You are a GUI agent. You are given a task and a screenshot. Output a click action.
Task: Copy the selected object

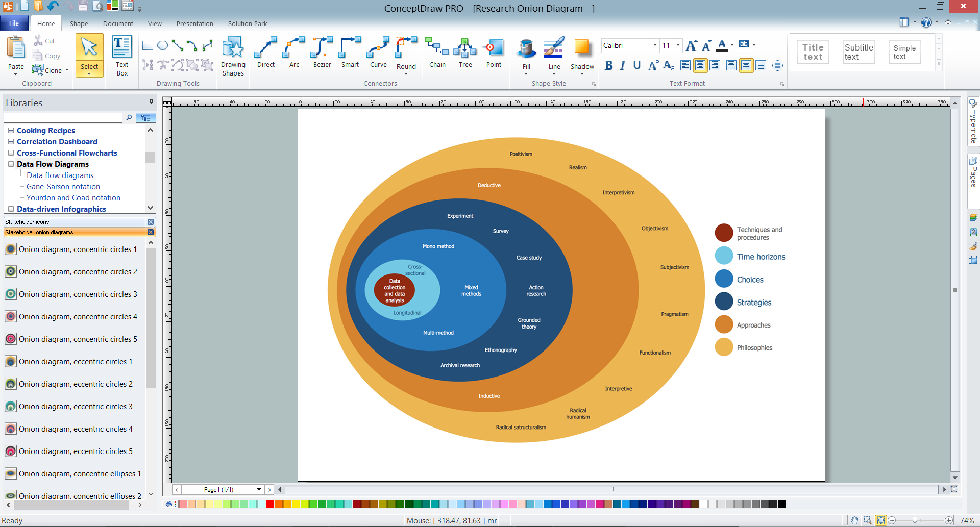tap(46, 56)
